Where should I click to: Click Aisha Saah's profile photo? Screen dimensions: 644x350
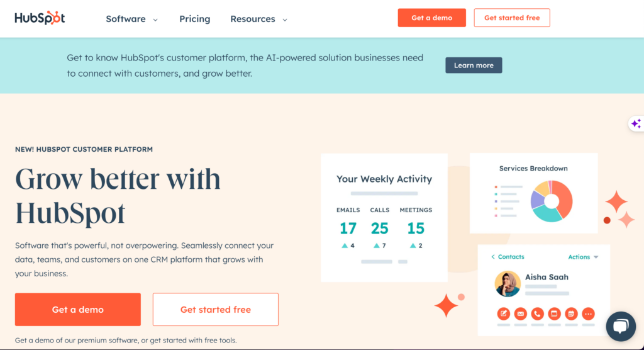click(x=508, y=284)
